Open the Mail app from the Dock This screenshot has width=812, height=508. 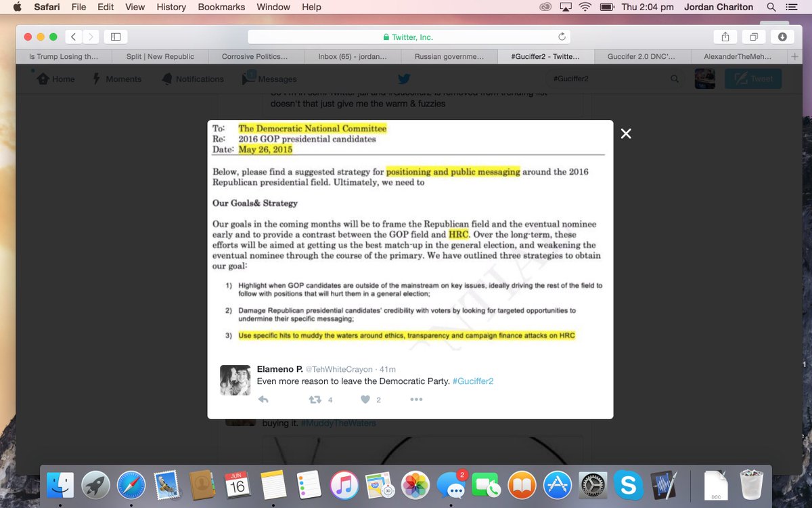tap(166, 485)
